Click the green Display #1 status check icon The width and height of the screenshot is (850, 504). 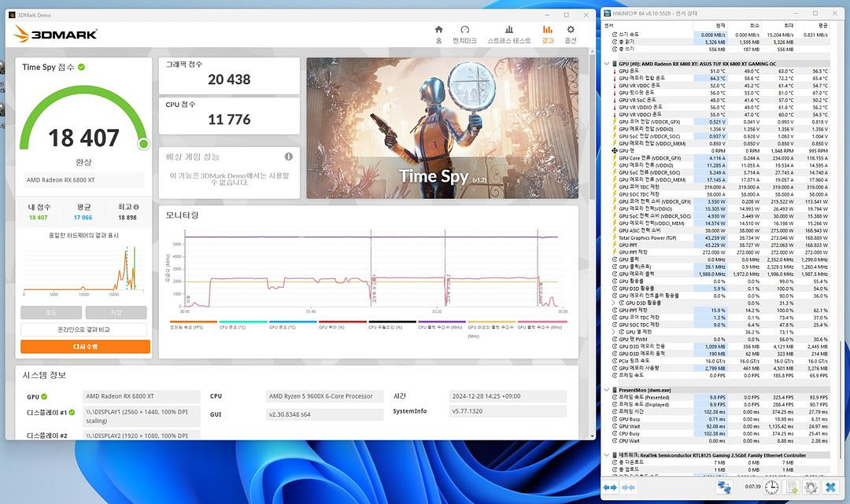[x=72, y=413]
